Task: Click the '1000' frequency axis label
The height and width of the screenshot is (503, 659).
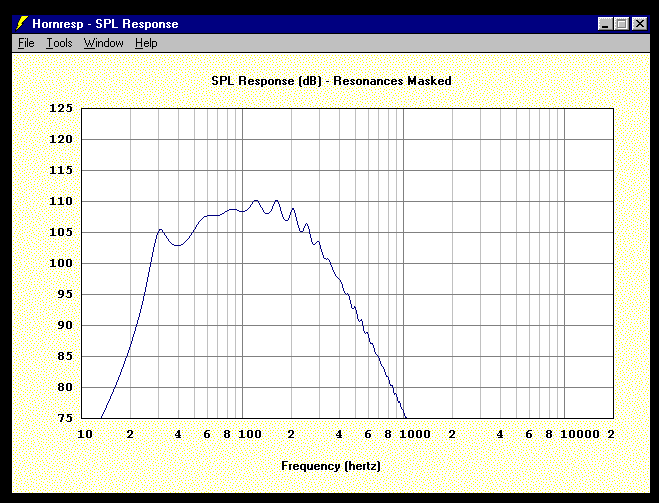Action: click(414, 434)
